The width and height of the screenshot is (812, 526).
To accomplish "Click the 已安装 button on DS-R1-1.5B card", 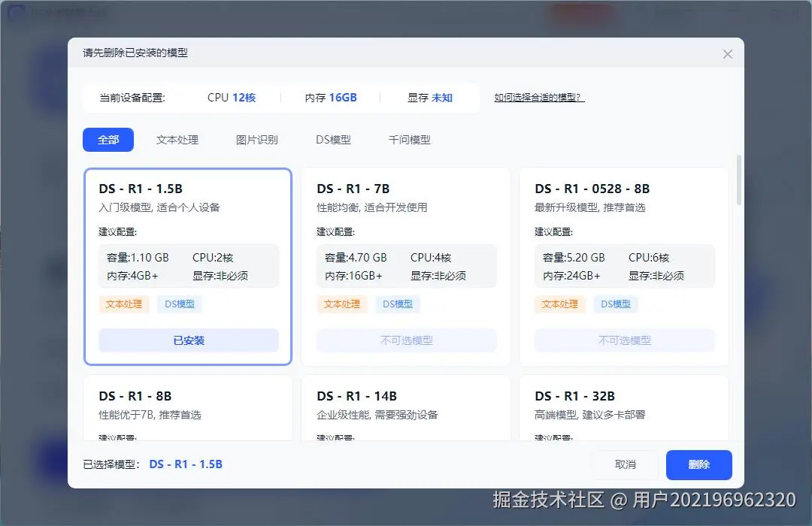I will coord(188,340).
